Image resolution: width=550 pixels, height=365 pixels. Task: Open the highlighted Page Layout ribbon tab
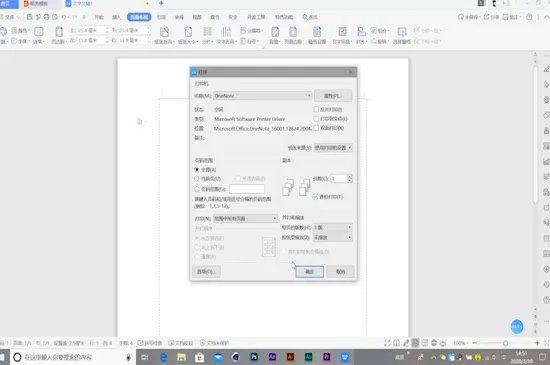coord(139,17)
